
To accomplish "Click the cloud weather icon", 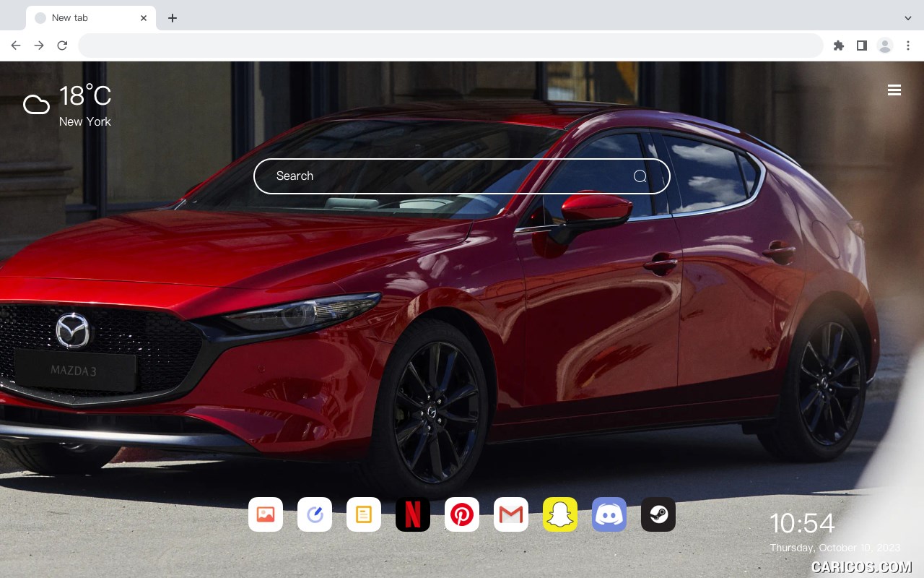I will pyautogui.click(x=36, y=105).
